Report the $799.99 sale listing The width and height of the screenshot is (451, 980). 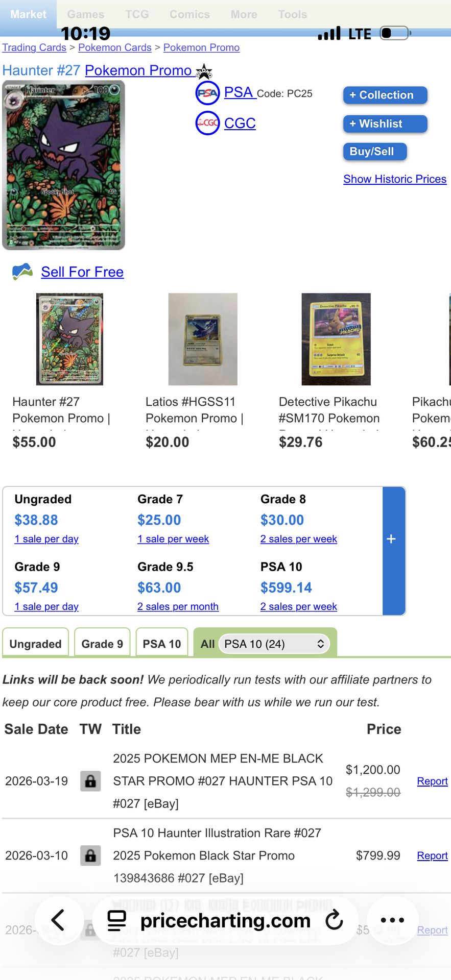click(x=432, y=855)
